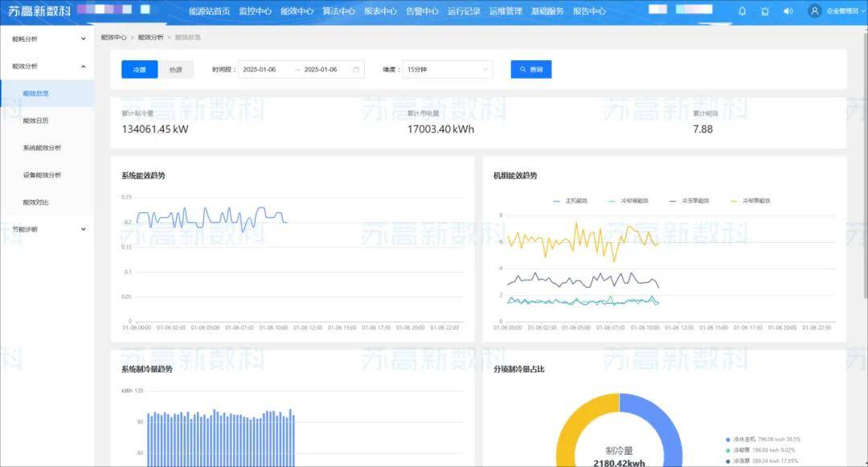
Task: Toggle the 冷却塔能效 legend series
Action: [628, 201]
